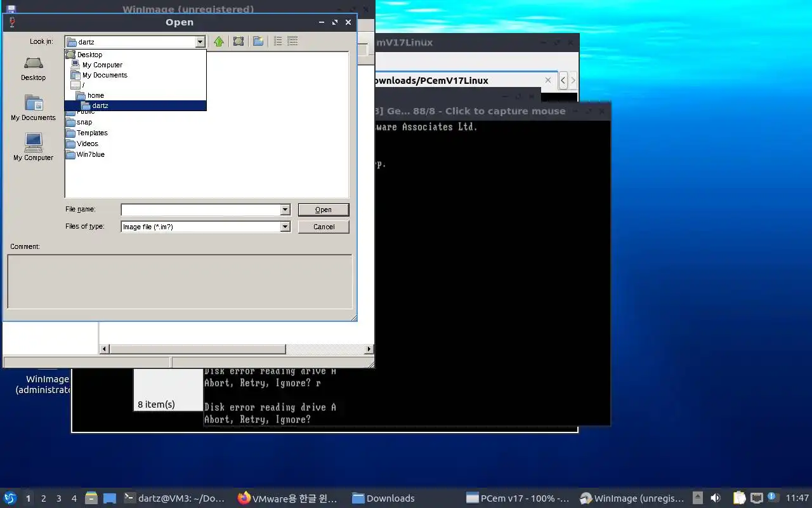Click the Wine glass icon in the Open title bar

click(11, 22)
